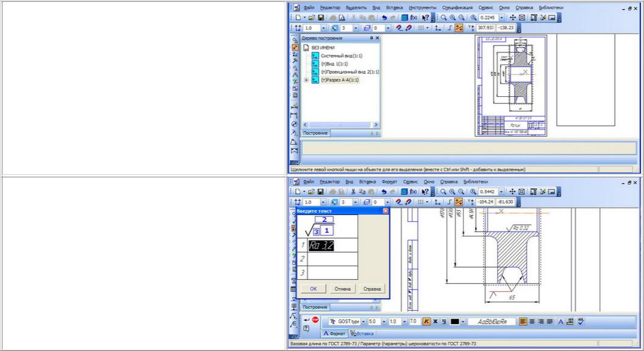
Task: Open view number 3 dropdown in top window
Action: pos(356,28)
